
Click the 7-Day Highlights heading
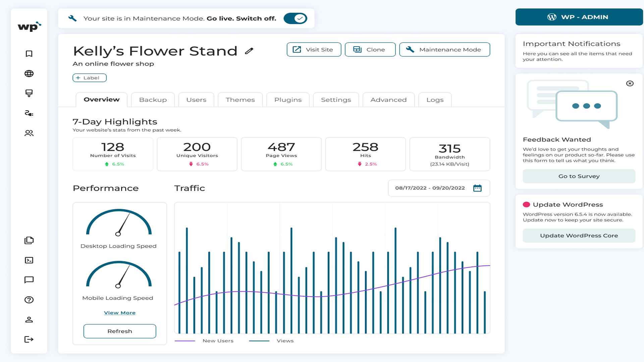coord(115,122)
